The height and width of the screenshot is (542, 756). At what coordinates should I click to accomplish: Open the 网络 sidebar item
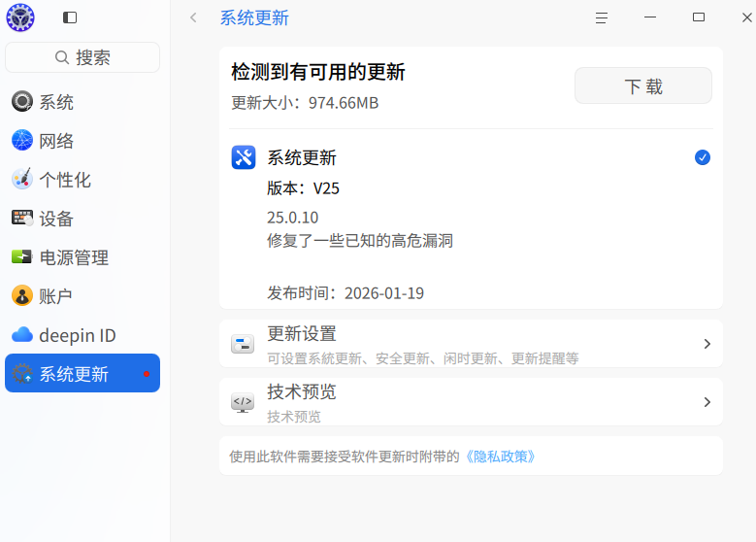pos(82,141)
